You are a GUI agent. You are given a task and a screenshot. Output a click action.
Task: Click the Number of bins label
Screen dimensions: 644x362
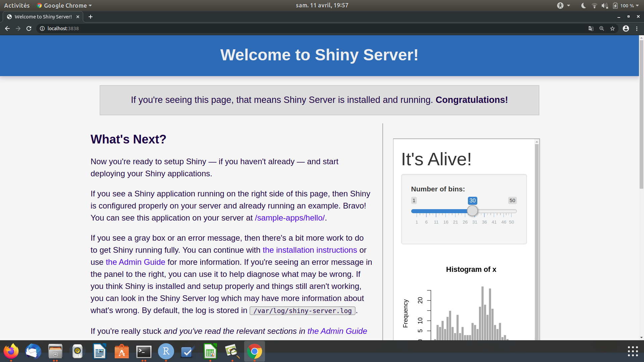[438, 189]
